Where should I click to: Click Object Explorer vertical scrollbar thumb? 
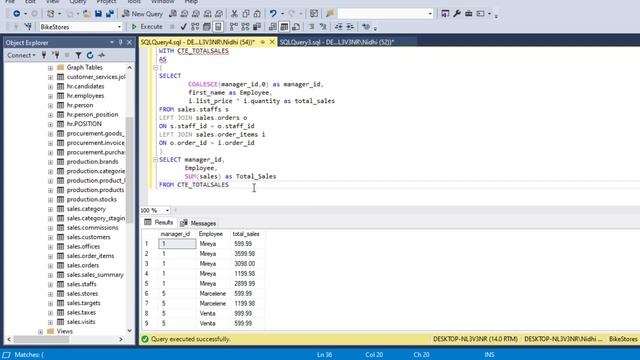click(x=129, y=170)
